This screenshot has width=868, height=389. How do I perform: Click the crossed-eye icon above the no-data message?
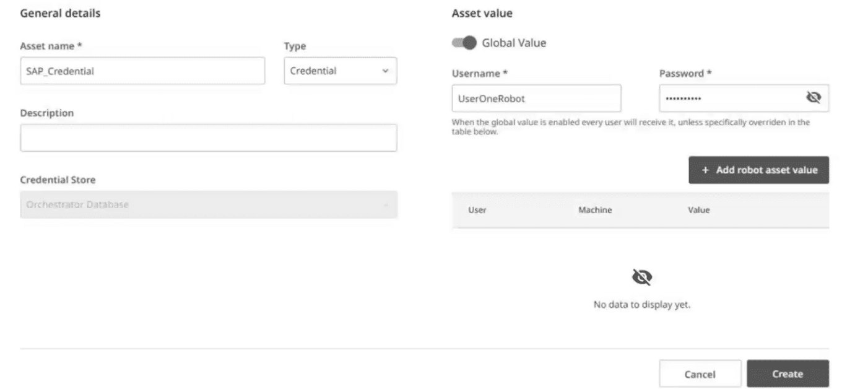pyautogui.click(x=641, y=278)
